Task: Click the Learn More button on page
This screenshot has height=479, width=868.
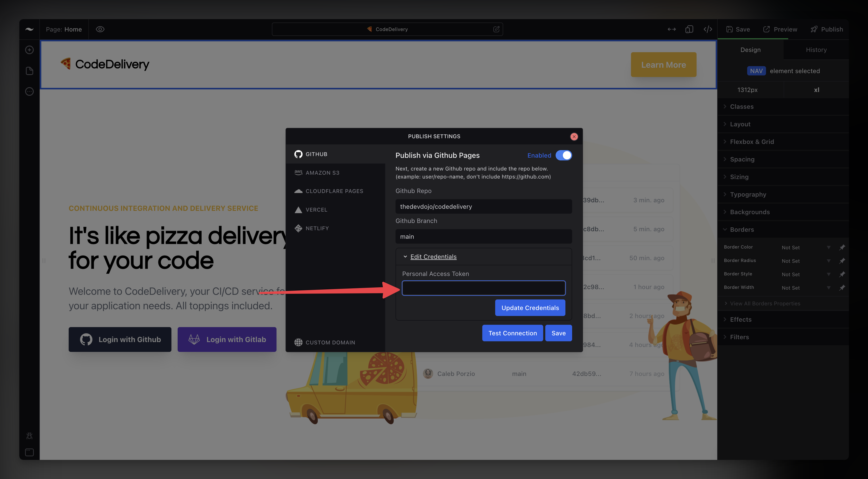Action: click(x=663, y=64)
